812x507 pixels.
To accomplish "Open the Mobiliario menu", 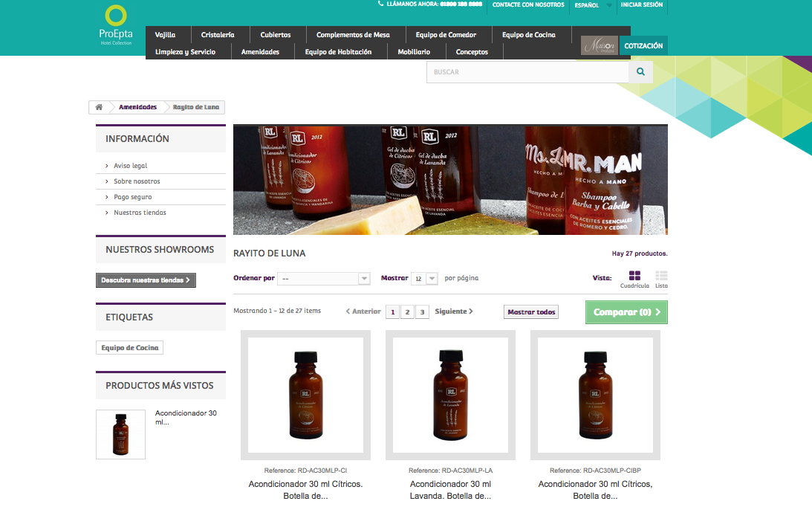I will (x=414, y=52).
